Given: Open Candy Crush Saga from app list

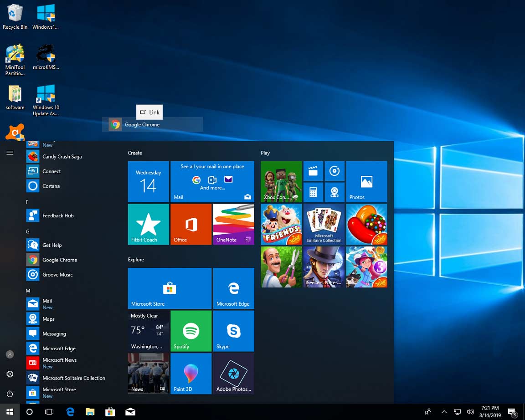Looking at the screenshot, I should click(72, 156).
